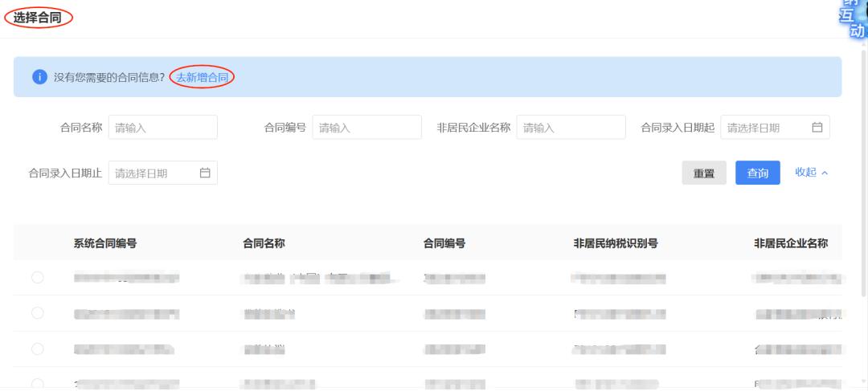868x391 pixels.
Task: Open the 合同录入日期止 date picker field
Action: [154, 173]
